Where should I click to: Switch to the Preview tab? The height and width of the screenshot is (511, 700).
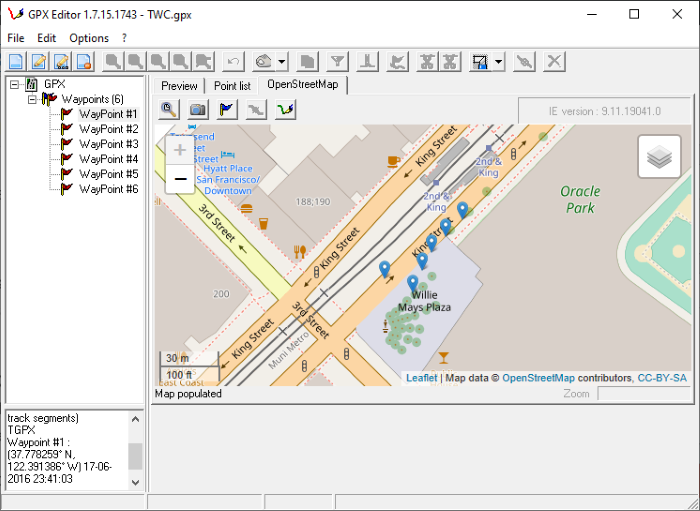tap(179, 86)
